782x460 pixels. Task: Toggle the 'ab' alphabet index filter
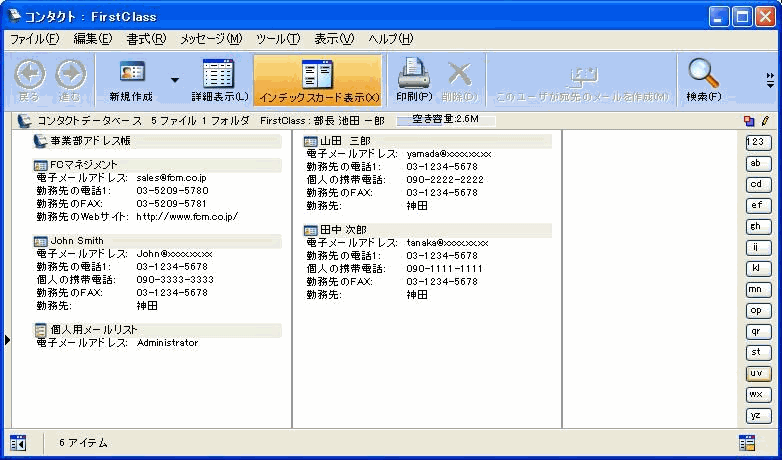(759, 163)
